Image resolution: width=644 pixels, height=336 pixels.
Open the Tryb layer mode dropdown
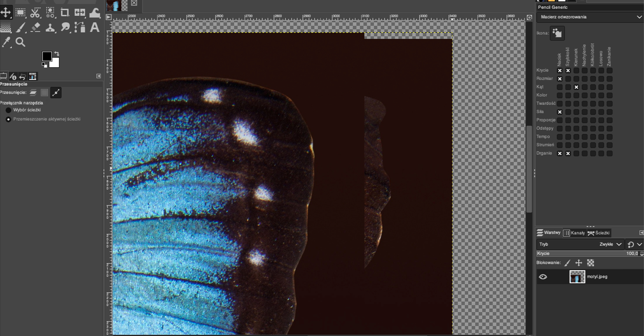tap(580, 244)
